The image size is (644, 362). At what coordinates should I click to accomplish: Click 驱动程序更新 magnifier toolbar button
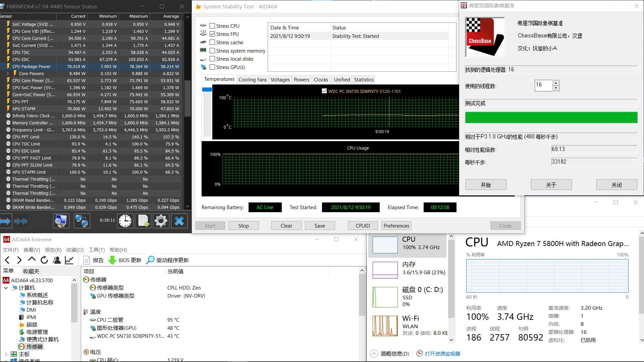click(x=168, y=260)
